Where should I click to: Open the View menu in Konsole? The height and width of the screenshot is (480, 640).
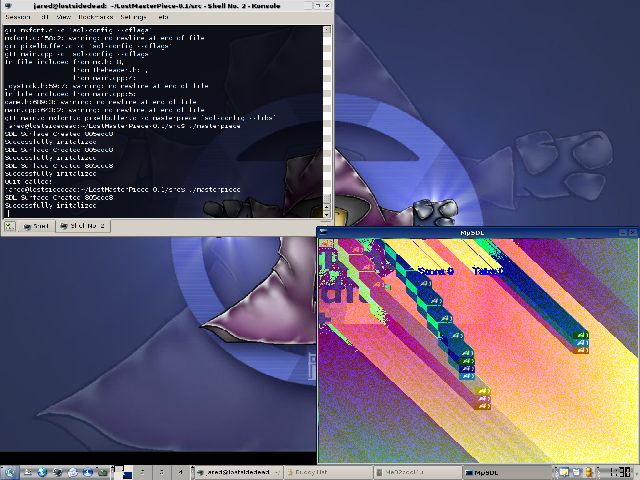click(64, 17)
